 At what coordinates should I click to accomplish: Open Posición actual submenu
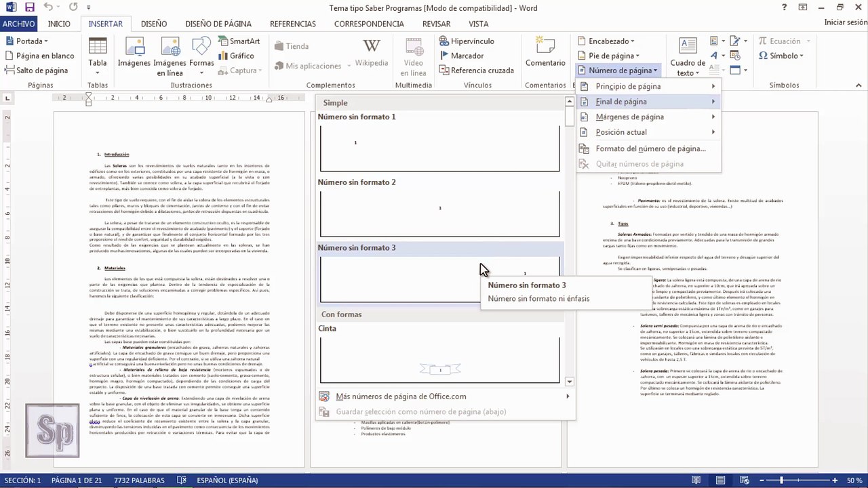[648, 132]
